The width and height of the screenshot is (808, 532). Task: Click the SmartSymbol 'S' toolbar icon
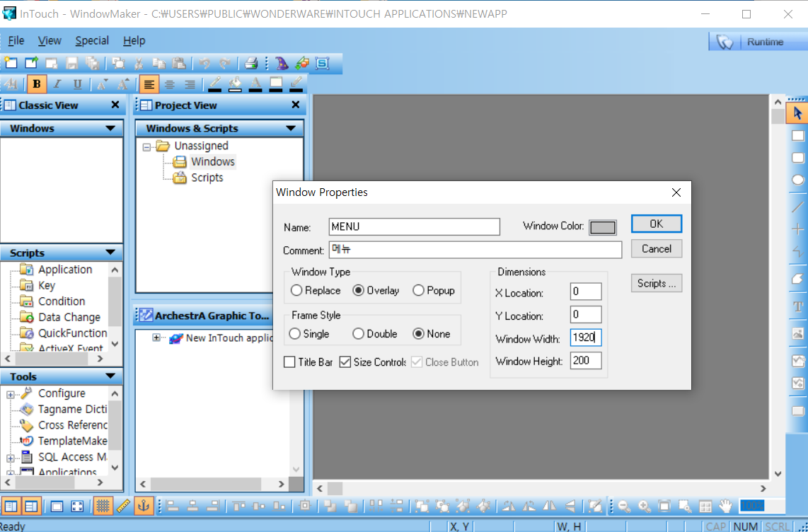pos(323,64)
